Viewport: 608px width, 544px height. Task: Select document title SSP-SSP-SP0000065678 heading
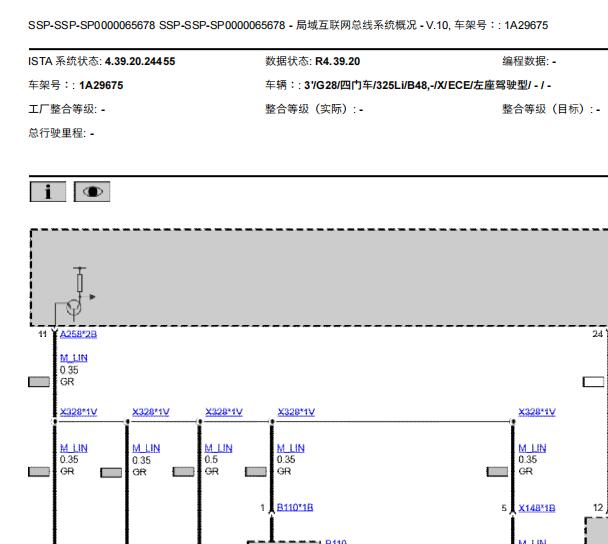(x=288, y=25)
